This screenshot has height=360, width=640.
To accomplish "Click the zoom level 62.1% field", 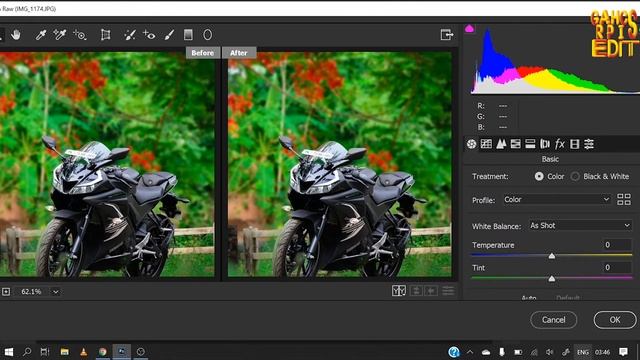I will click(31, 291).
